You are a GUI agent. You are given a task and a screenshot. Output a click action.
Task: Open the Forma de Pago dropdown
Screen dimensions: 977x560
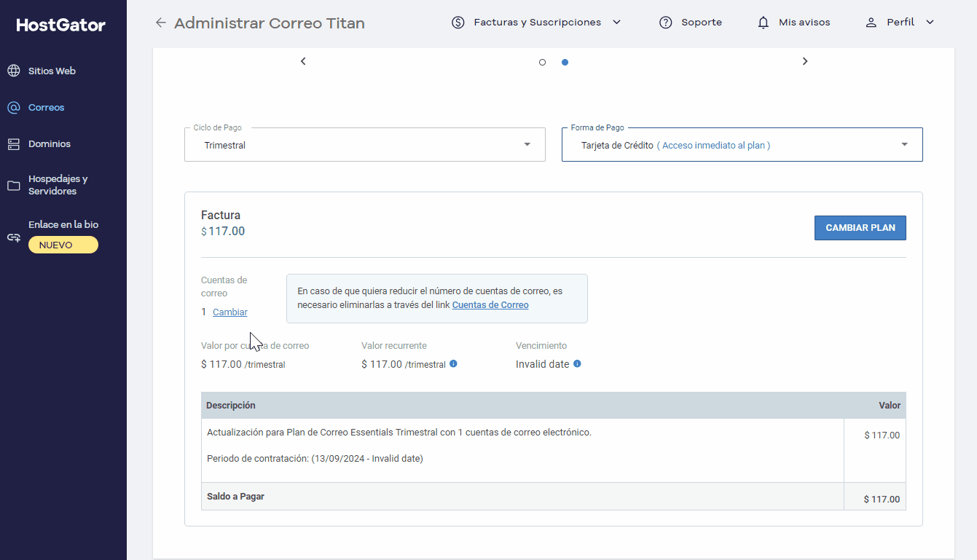click(x=742, y=145)
